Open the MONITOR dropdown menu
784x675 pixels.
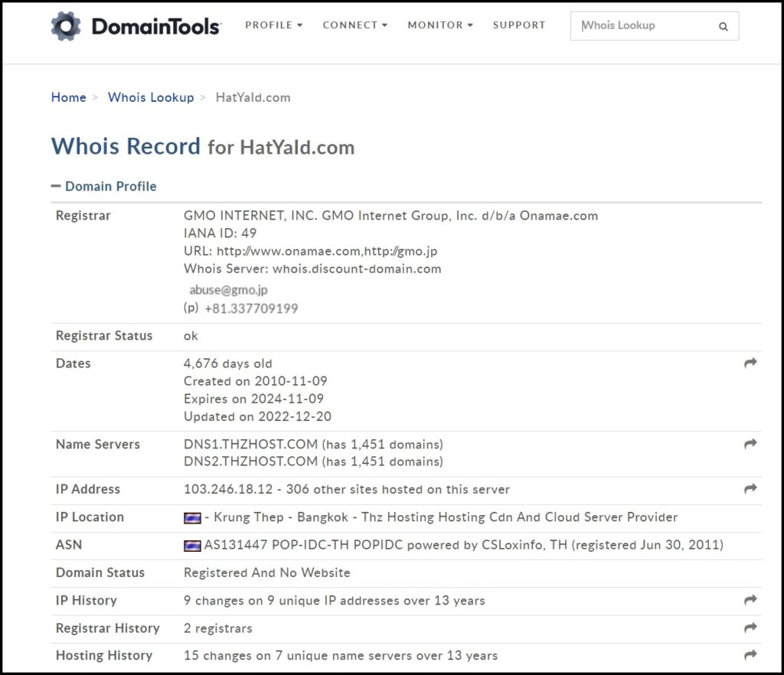pos(440,25)
